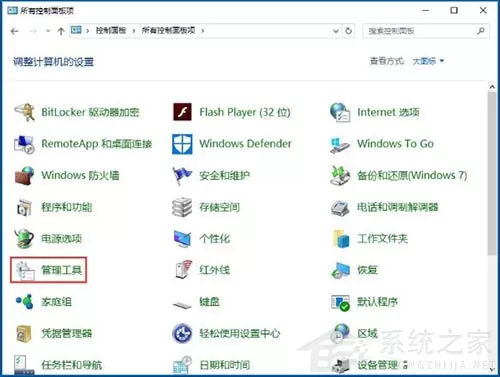Click the 所有控制面板项 breadcrumb segment

click(168, 31)
